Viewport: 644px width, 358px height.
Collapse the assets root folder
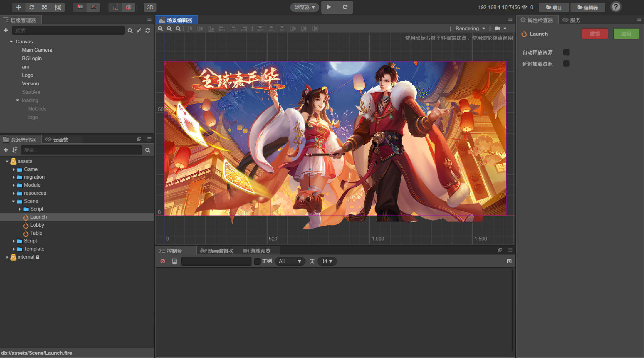coord(7,162)
